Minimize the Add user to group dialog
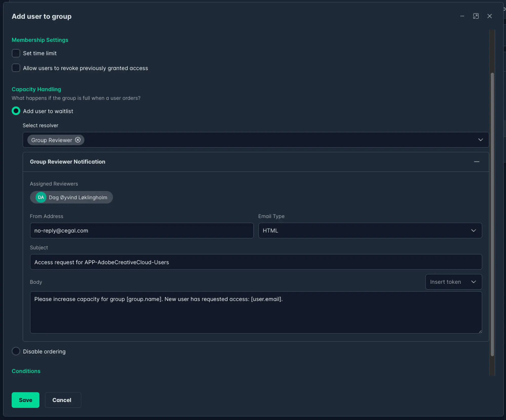The width and height of the screenshot is (506, 420). (x=462, y=16)
